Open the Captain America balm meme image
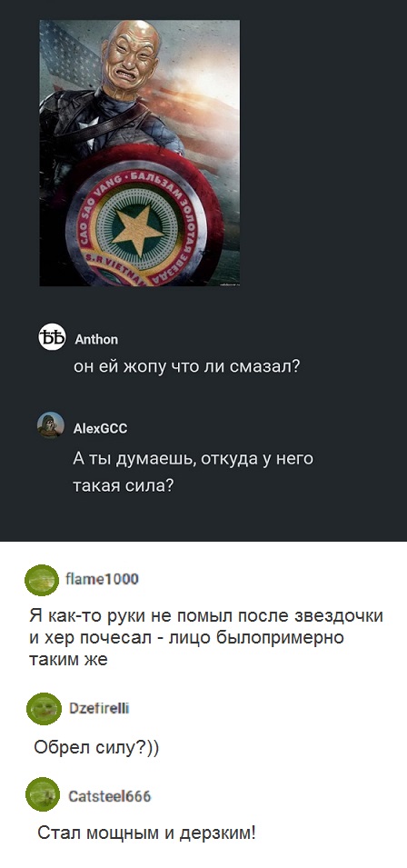The height and width of the screenshot is (868, 407). (x=139, y=153)
